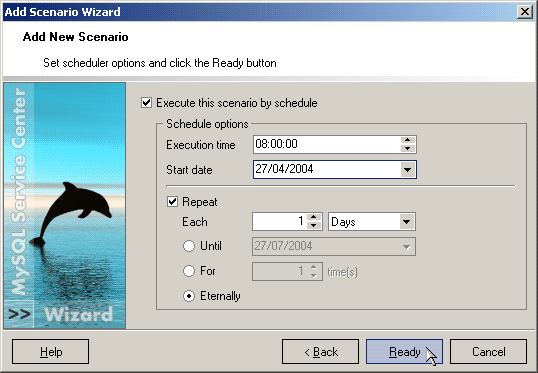
Task: Click the Add Scenario Wizard title
Action: (62, 12)
